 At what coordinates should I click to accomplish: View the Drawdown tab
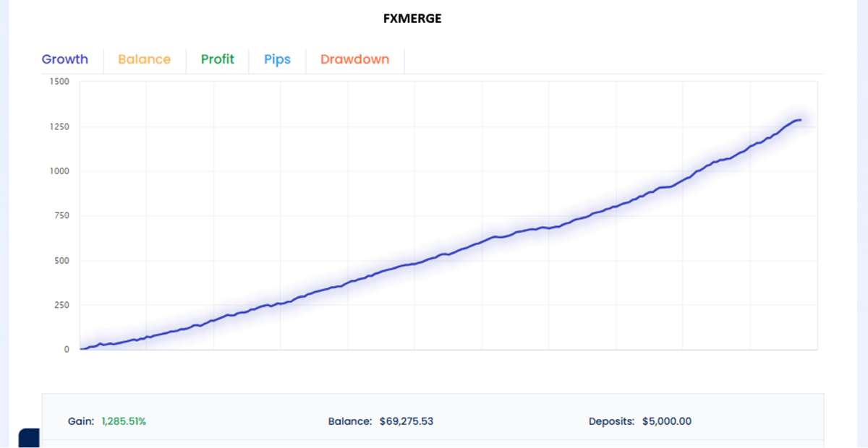pos(354,60)
